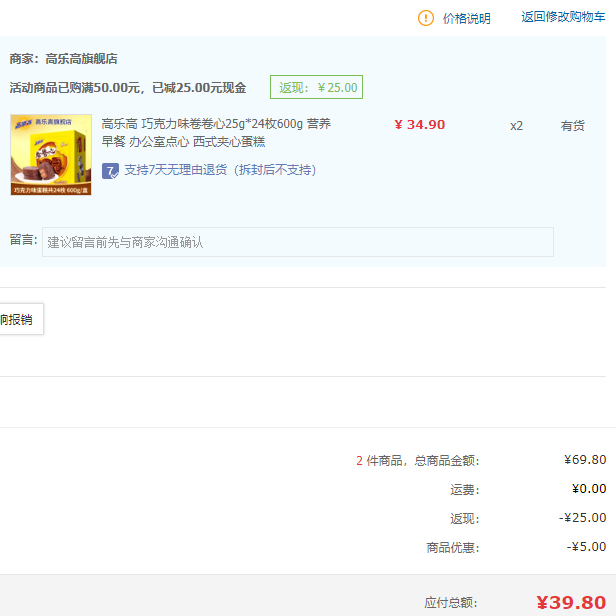Click merchant name 高乐高旗舰店
Image resolution: width=616 pixels, height=616 pixels.
tap(81, 59)
